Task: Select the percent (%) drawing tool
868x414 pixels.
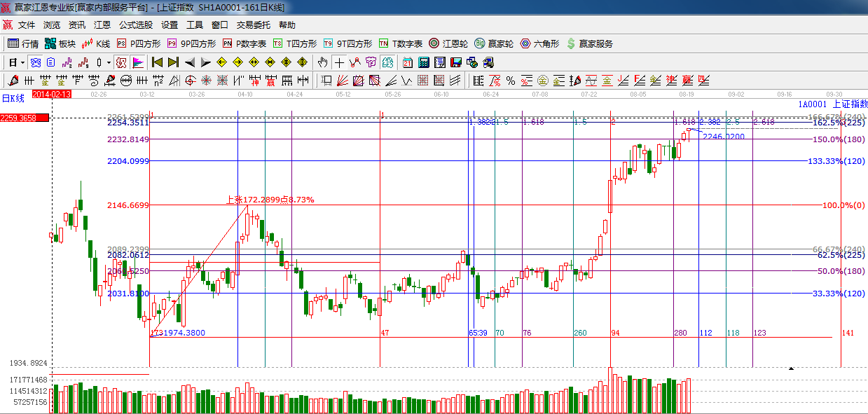Action: coord(511,81)
